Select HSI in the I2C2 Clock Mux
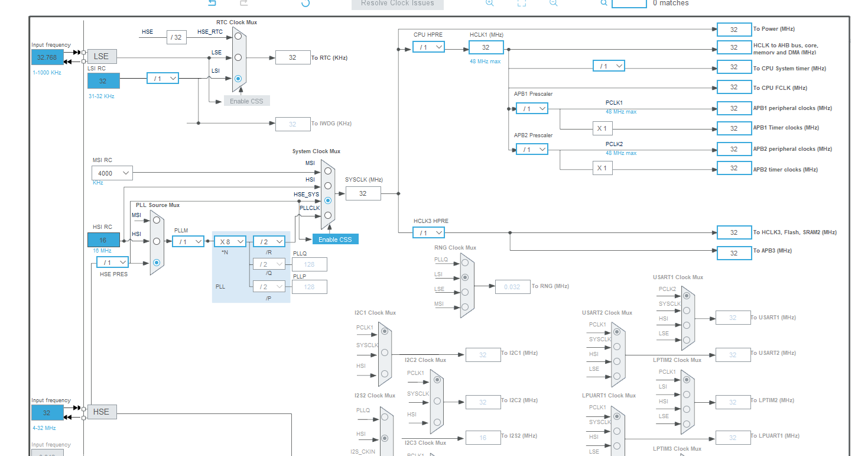 (437, 422)
